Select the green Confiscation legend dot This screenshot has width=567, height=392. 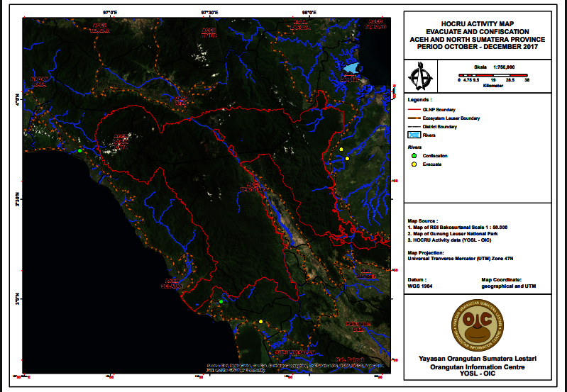(x=413, y=155)
